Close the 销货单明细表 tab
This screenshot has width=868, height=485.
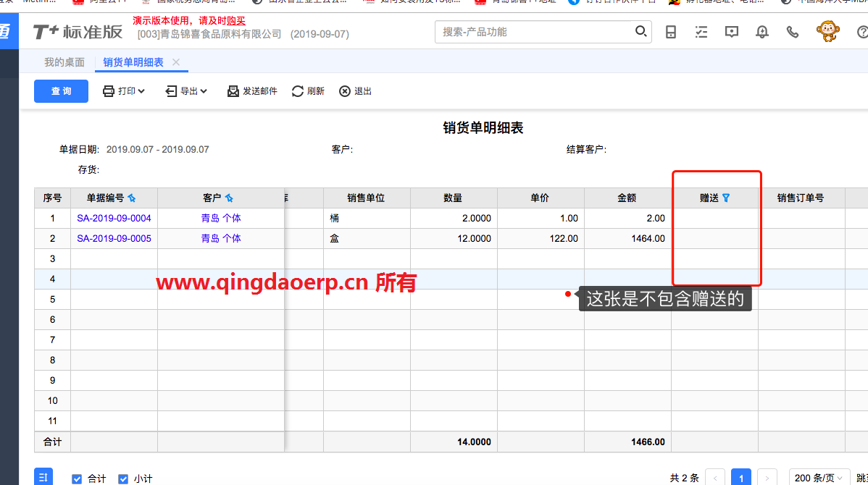coord(176,62)
